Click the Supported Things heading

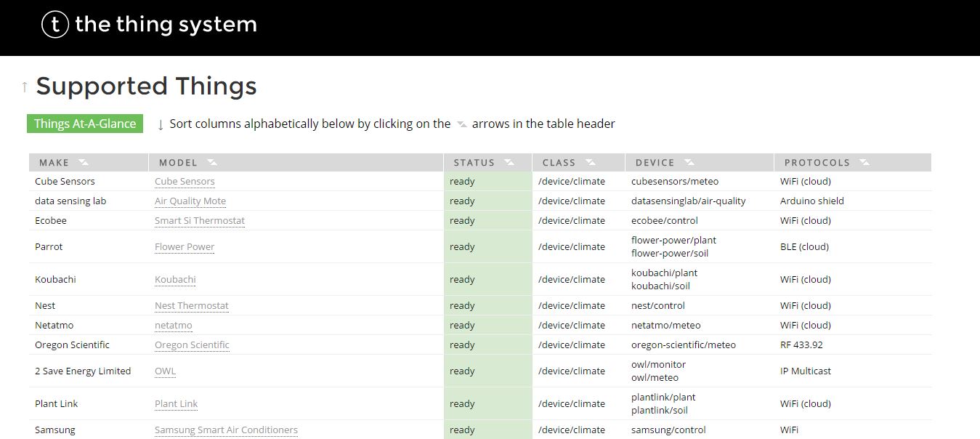(146, 86)
